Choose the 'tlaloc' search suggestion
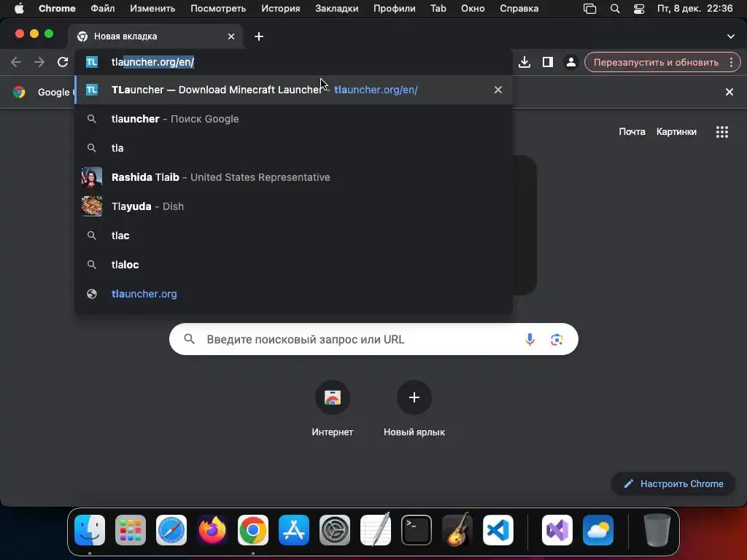747x560 pixels. pyautogui.click(x=293, y=264)
